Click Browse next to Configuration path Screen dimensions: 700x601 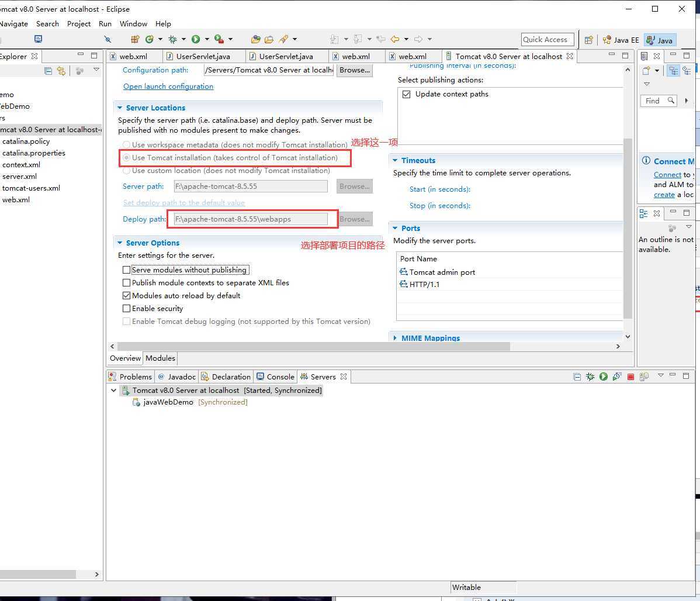[x=355, y=70]
